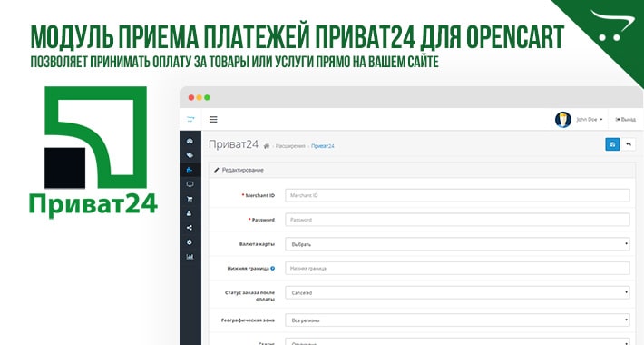
Task: Click the blue Save button
Action: tap(612, 144)
